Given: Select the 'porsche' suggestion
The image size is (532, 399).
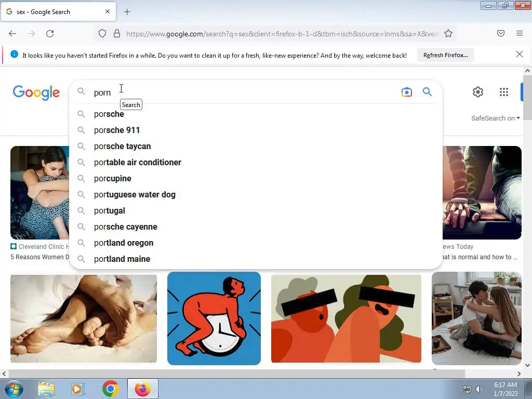Looking at the screenshot, I should pos(256,114).
